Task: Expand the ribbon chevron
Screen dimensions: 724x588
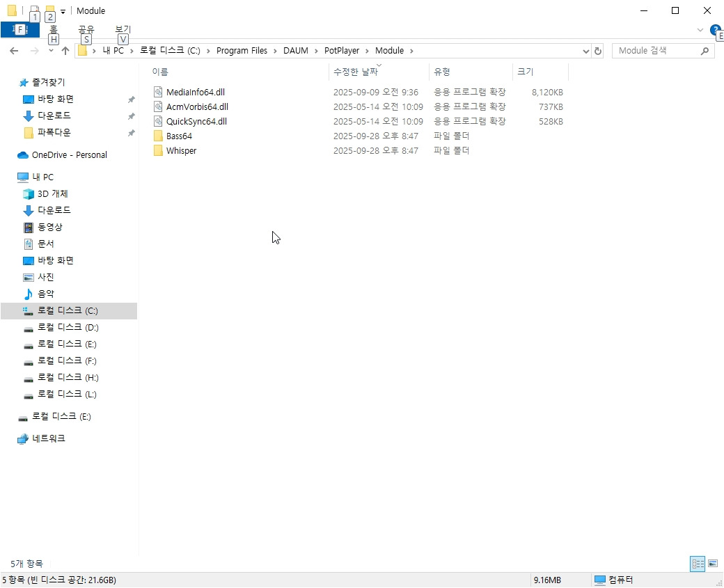Action: click(x=700, y=30)
